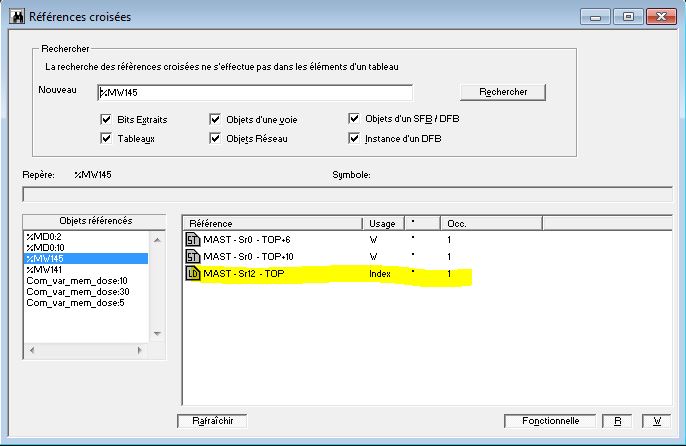Click the Rafraîchir button
The height and width of the screenshot is (446, 686).
tap(211, 421)
